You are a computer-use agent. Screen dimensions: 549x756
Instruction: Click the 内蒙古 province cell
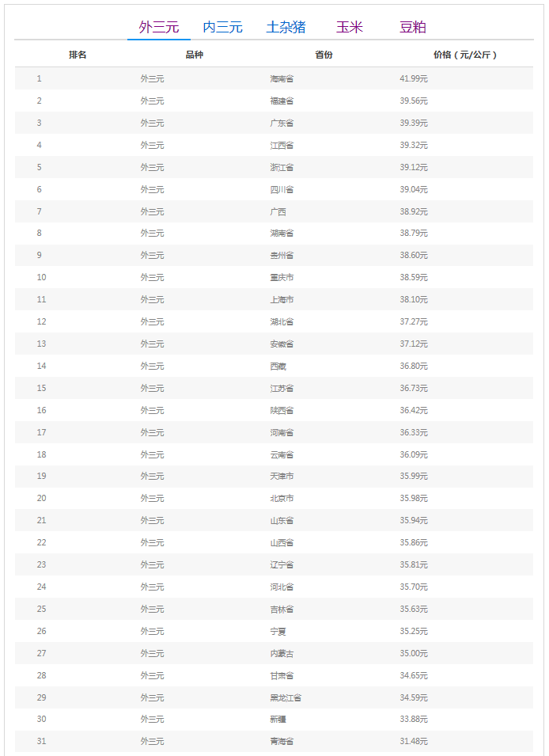pyautogui.click(x=282, y=654)
